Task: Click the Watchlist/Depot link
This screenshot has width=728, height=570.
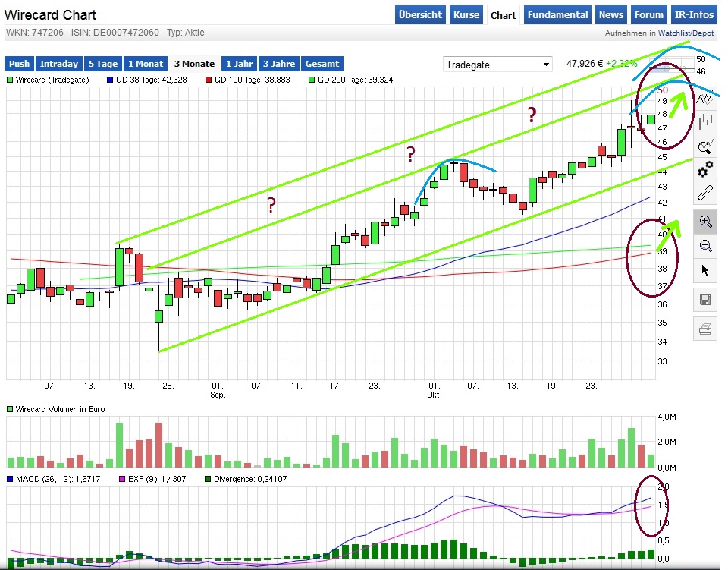Action: tap(686, 33)
